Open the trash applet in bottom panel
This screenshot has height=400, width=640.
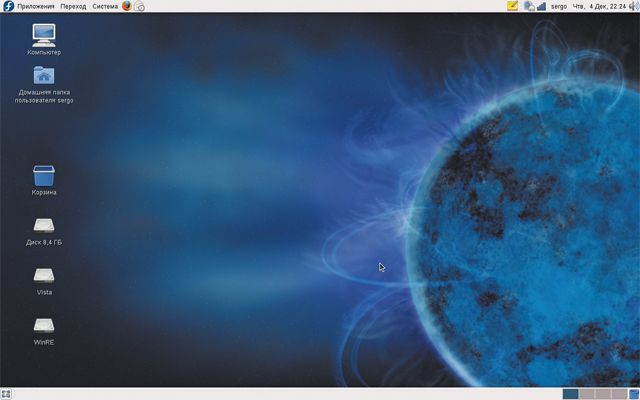tap(634, 394)
